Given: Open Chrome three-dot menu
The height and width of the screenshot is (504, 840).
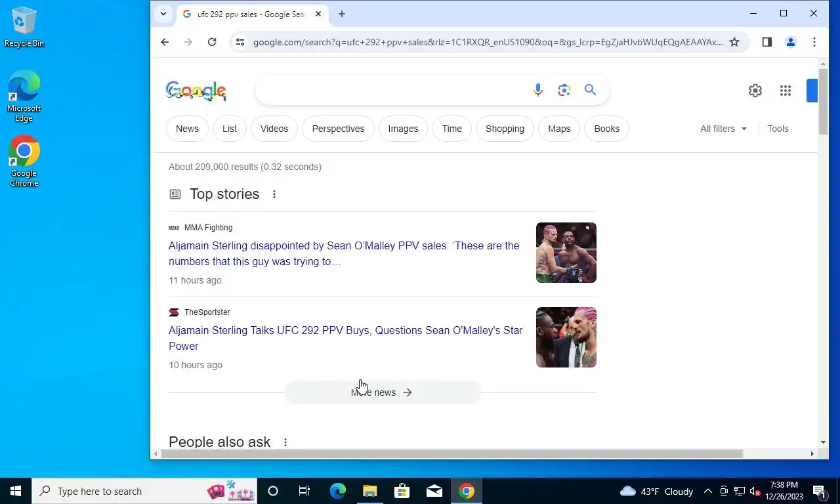Looking at the screenshot, I should click(814, 42).
